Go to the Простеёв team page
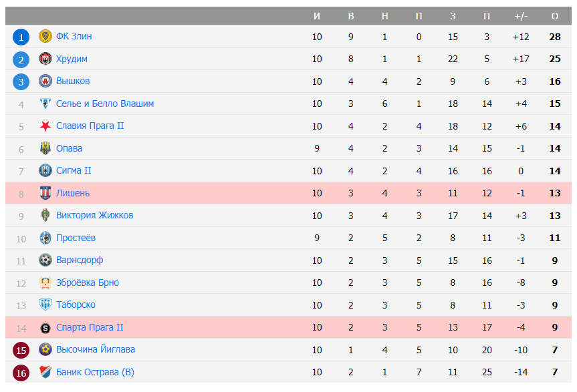Image resolution: width=577 pixels, height=392 pixels. (x=76, y=238)
